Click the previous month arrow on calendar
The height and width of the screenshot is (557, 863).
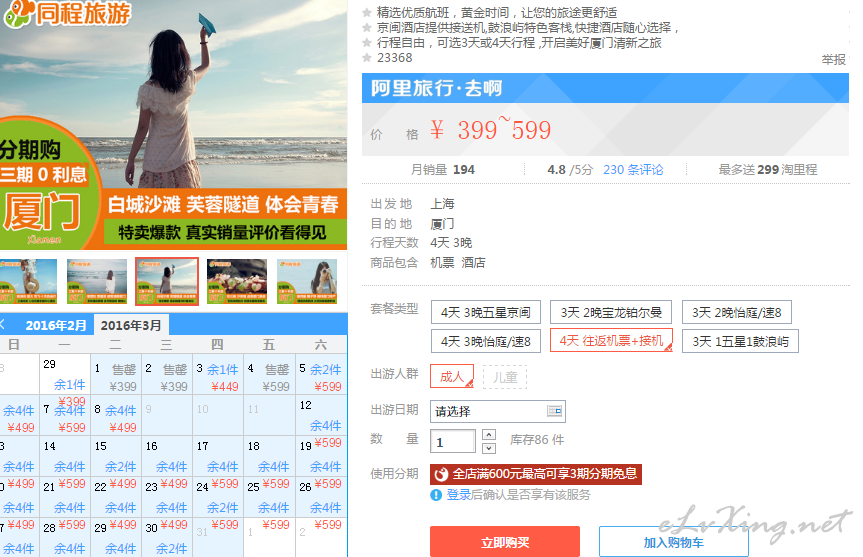pos(3,324)
